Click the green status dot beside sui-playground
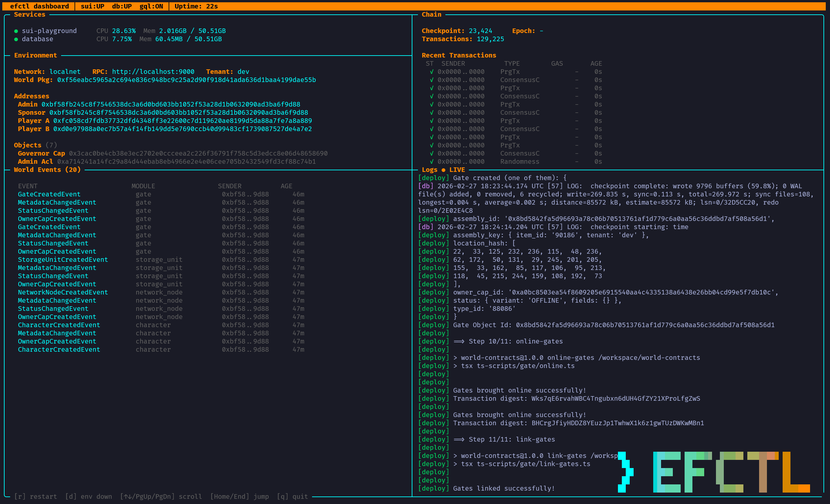The width and height of the screenshot is (830, 504). click(x=15, y=31)
